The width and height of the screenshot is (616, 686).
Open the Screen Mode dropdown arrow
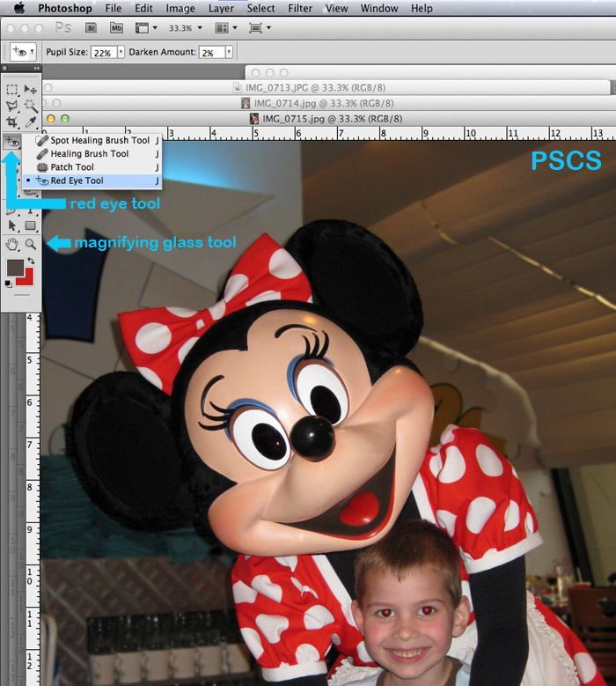point(269,28)
